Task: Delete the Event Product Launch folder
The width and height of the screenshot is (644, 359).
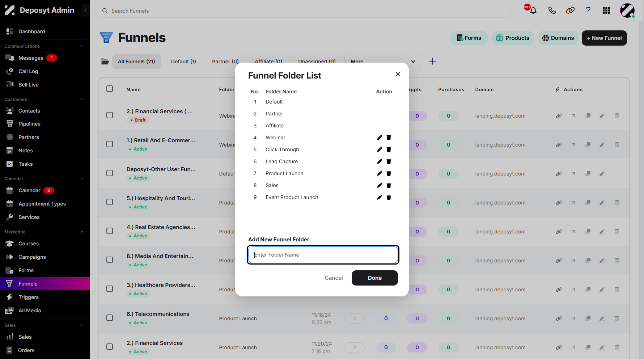Action: 389,197
